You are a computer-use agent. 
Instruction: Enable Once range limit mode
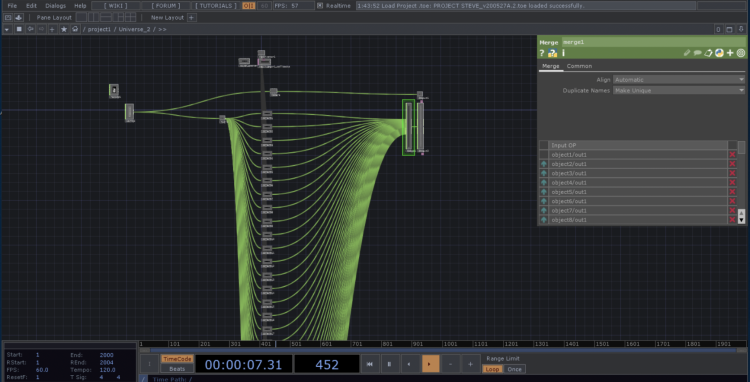point(514,369)
